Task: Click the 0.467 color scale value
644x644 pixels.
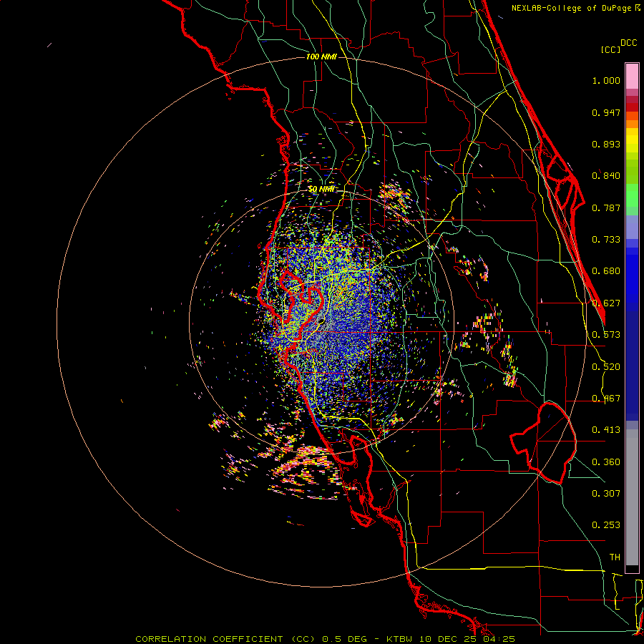Action: click(x=606, y=399)
